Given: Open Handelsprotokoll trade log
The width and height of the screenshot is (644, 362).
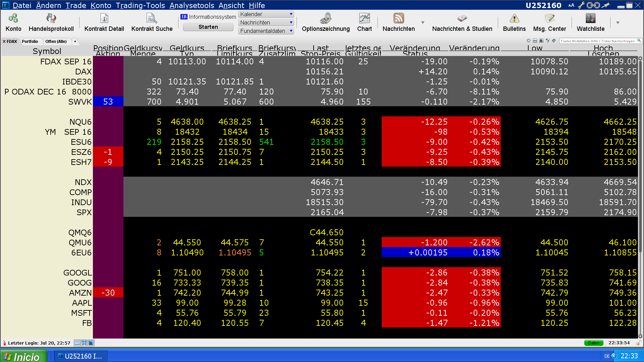Looking at the screenshot, I should point(51,18).
